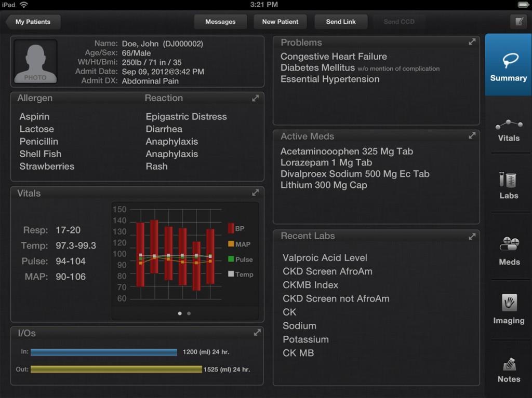Open the Imaging hand x-ray icon
532x398 pixels.
point(509,303)
